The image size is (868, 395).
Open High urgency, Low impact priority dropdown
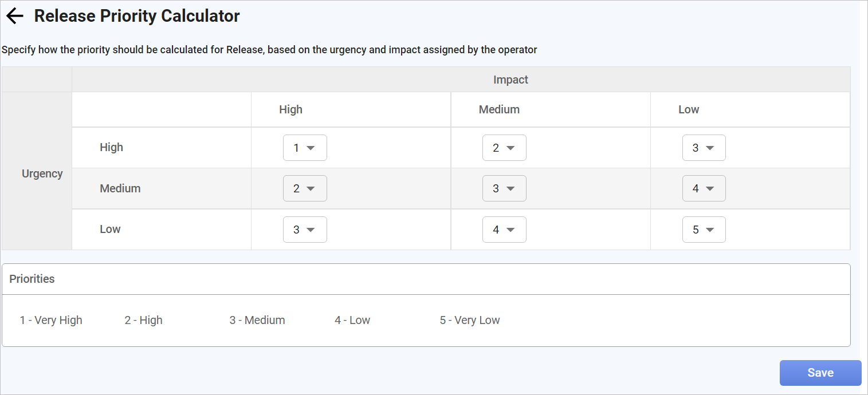click(x=704, y=148)
